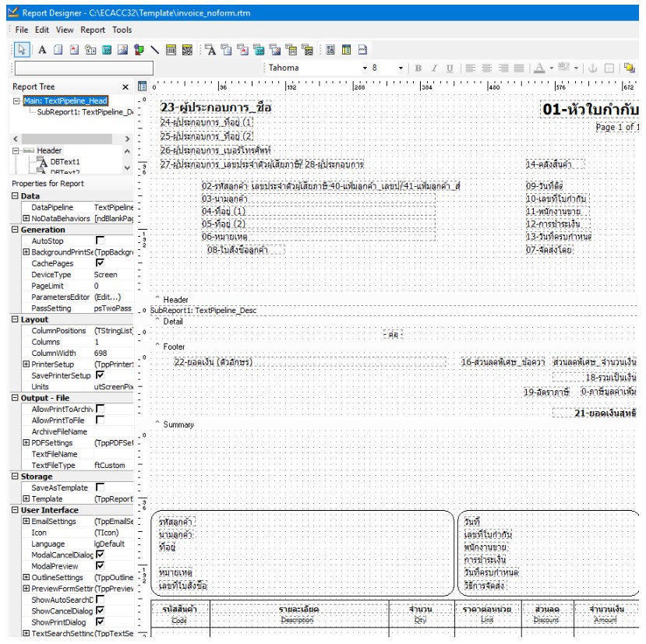Open the Edit menu
Screen dimensions: 646x644
41,30
